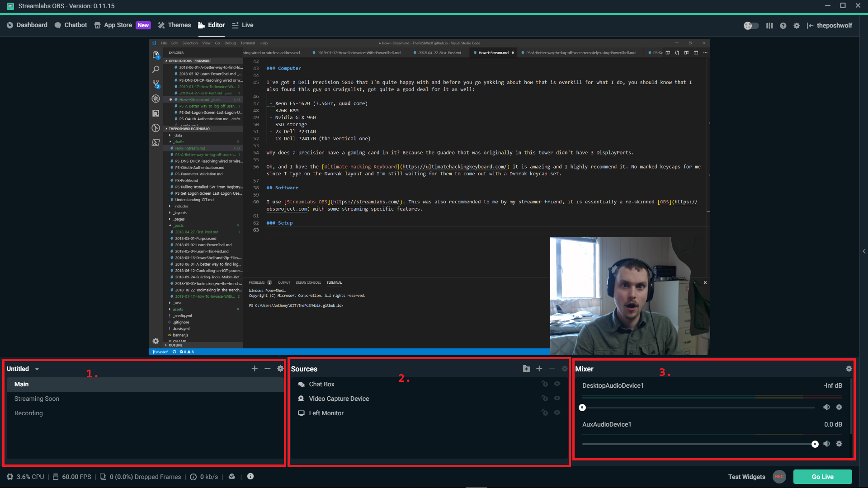Lock the Video Capture Device source

545,398
